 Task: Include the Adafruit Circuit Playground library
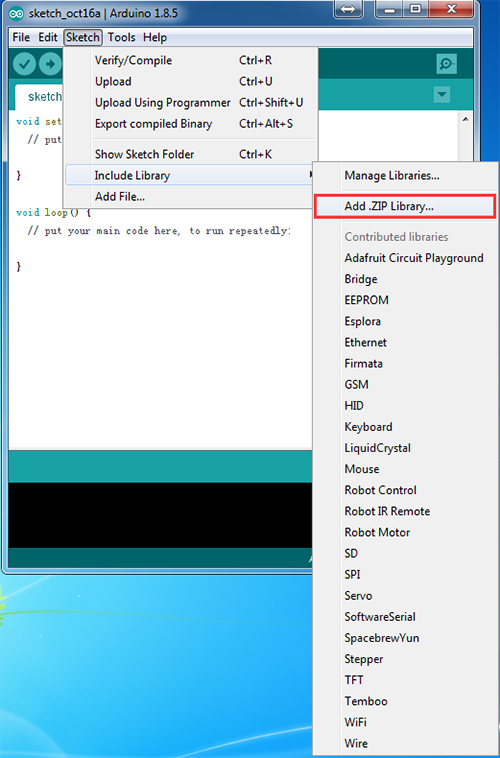[405, 258]
